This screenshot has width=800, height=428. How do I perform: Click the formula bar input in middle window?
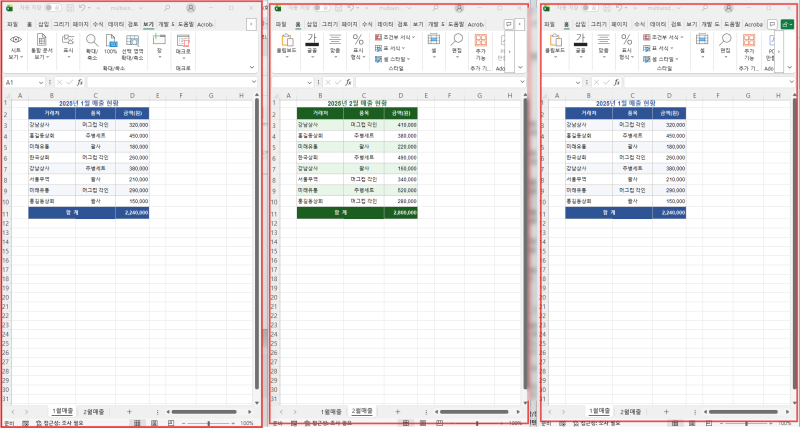436,82
